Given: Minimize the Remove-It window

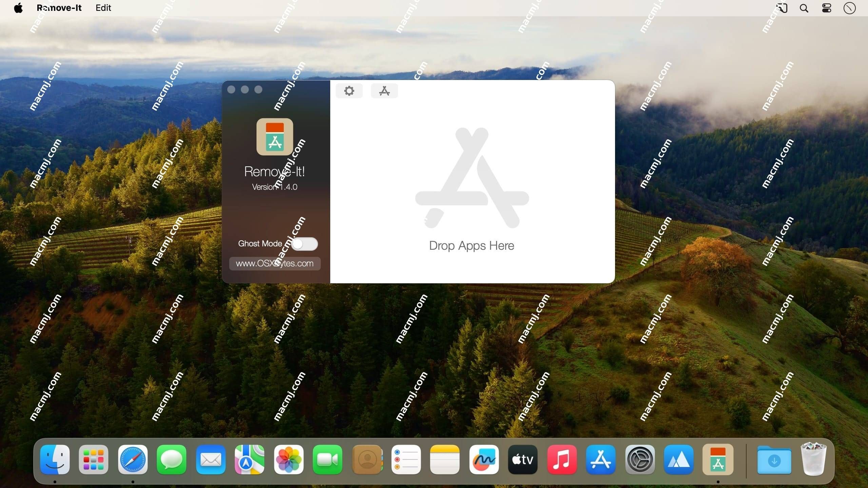Looking at the screenshot, I should (245, 89).
